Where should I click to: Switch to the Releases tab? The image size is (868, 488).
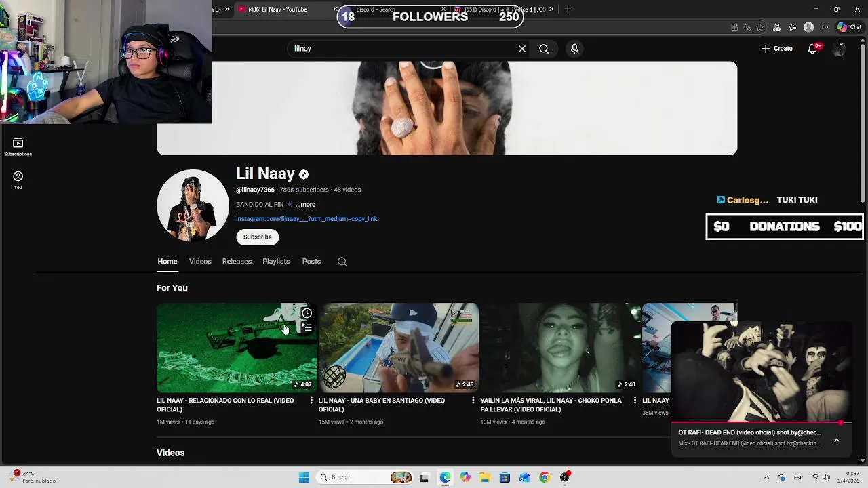[x=237, y=262]
